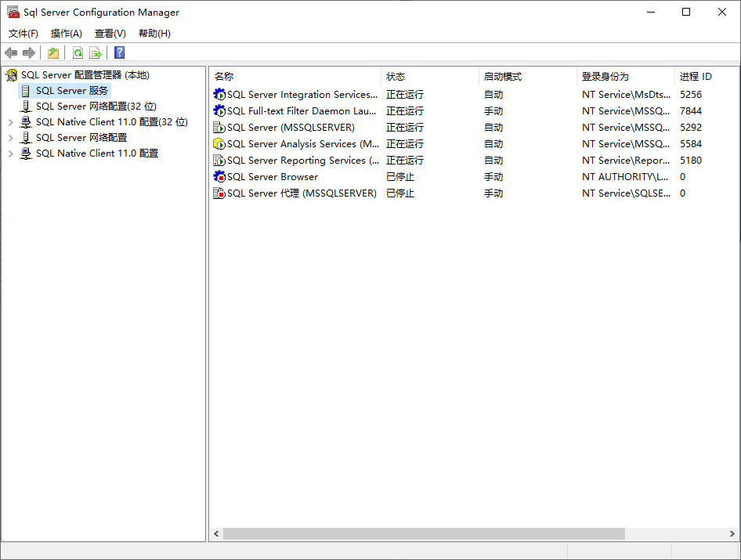Click the Help question mark icon
This screenshot has width=741, height=560.
tap(118, 52)
